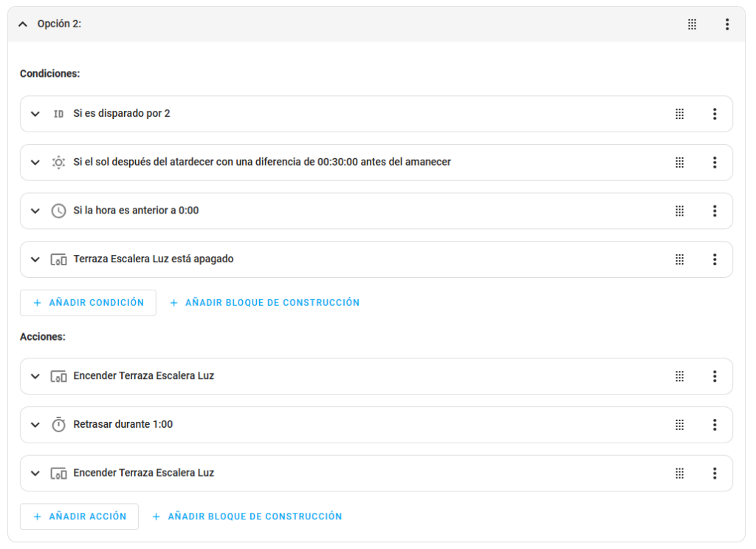This screenshot has width=756, height=549.
Task: Expand the sun condition 'Si el sol después del atardecer'
Action: (35, 163)
